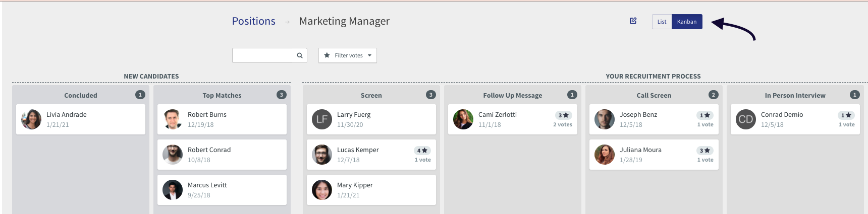This screenshot has height=214, width=868.
Task: Open Marcus Levitt candidate card
Action: click(222, 190)
